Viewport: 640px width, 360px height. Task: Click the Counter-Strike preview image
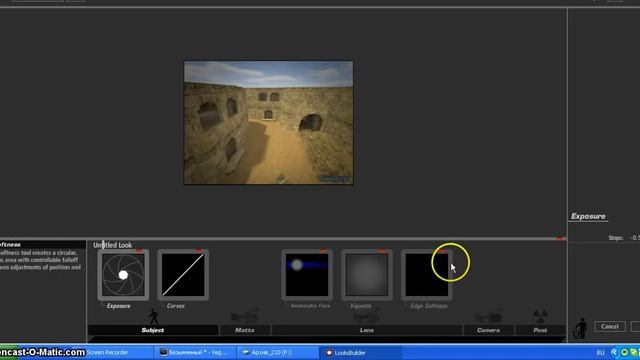point(269,122)
